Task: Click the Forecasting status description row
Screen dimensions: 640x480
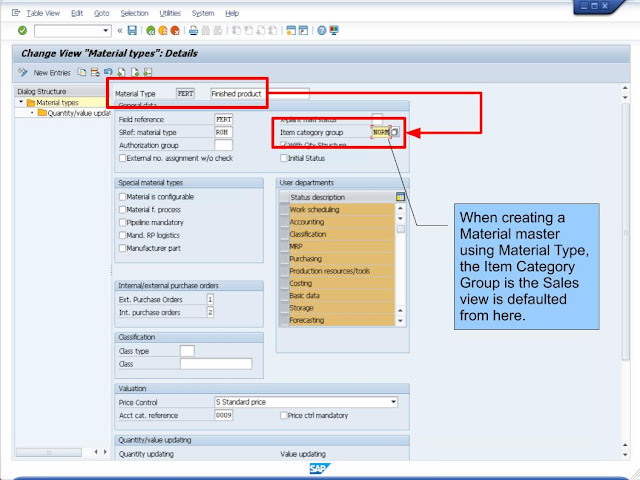Action: tap(342, 320)
